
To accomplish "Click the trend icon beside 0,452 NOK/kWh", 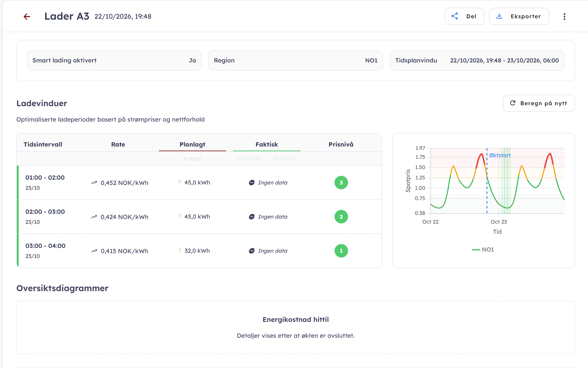I will point(94,183).
